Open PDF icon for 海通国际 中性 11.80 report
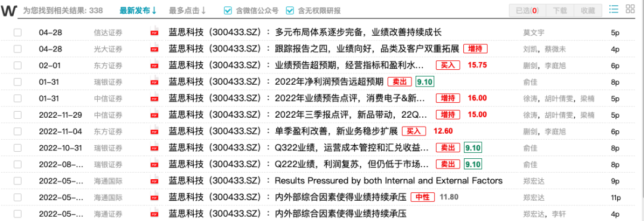 pyautogui.click(x=154, y=198)
